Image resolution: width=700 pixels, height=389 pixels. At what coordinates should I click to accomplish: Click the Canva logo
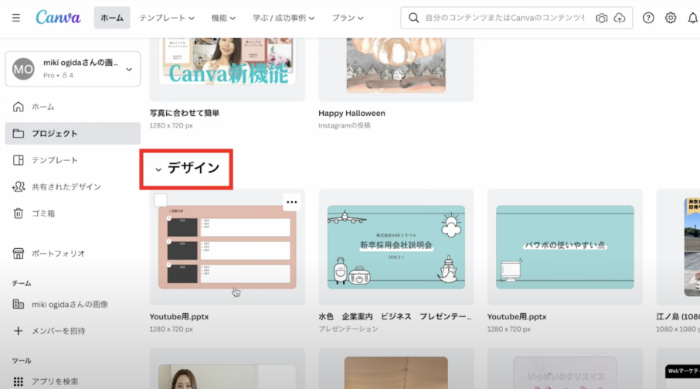click(58, 18)
